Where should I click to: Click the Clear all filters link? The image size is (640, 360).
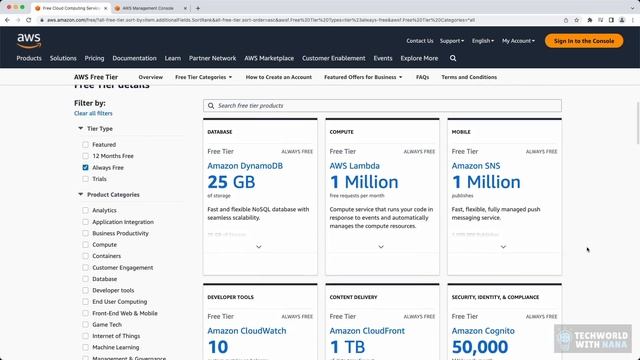click(x=93, y=113)
